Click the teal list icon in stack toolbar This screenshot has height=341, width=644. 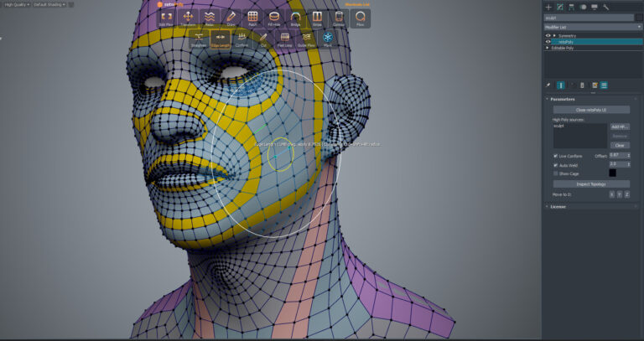pyautogui.click(x=604, y=85)
